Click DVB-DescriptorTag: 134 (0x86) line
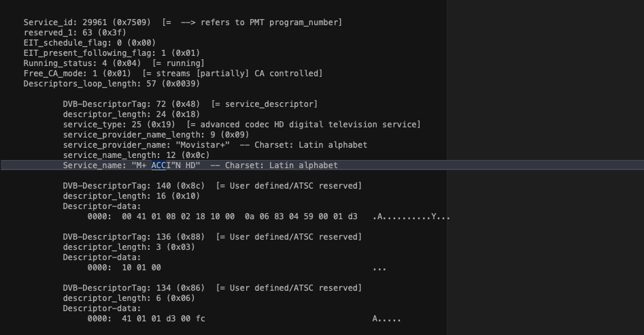The image size is (644, 335). pos(212,288)
